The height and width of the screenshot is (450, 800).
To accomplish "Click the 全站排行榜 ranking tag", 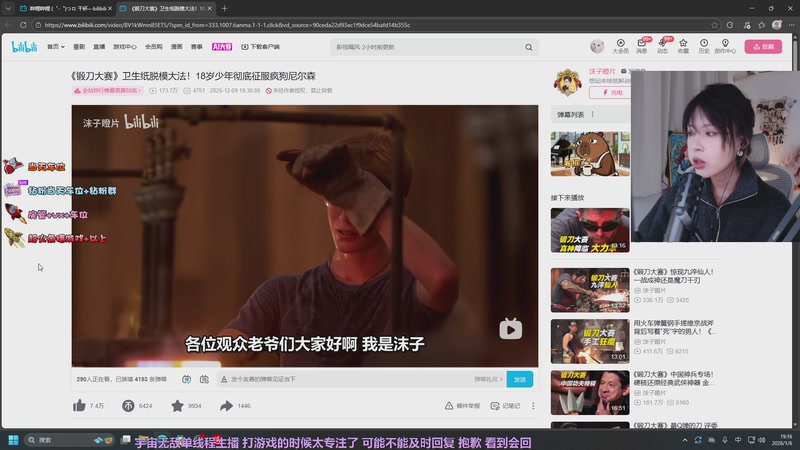I will [x=108, y=91].
